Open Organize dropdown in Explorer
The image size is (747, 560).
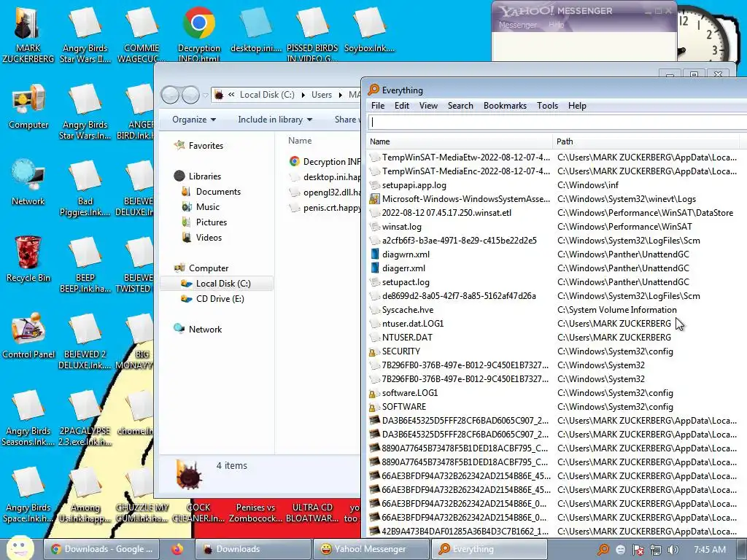[194, 120]
